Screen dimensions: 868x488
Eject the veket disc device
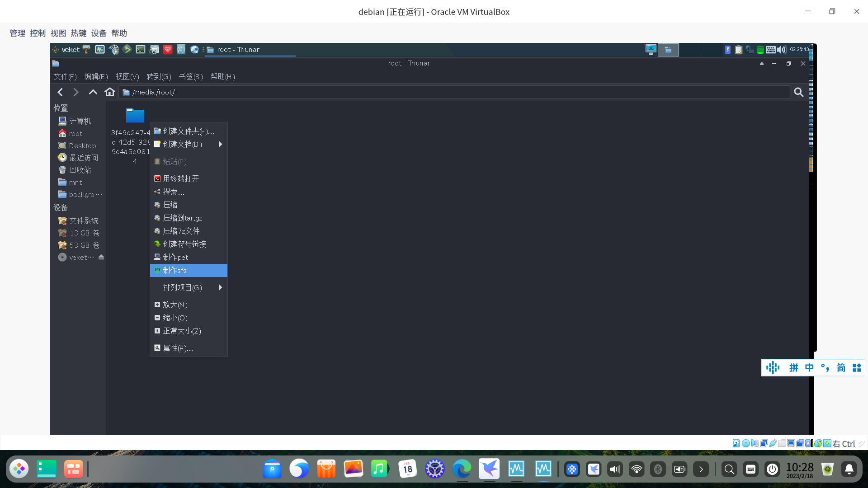101,257
